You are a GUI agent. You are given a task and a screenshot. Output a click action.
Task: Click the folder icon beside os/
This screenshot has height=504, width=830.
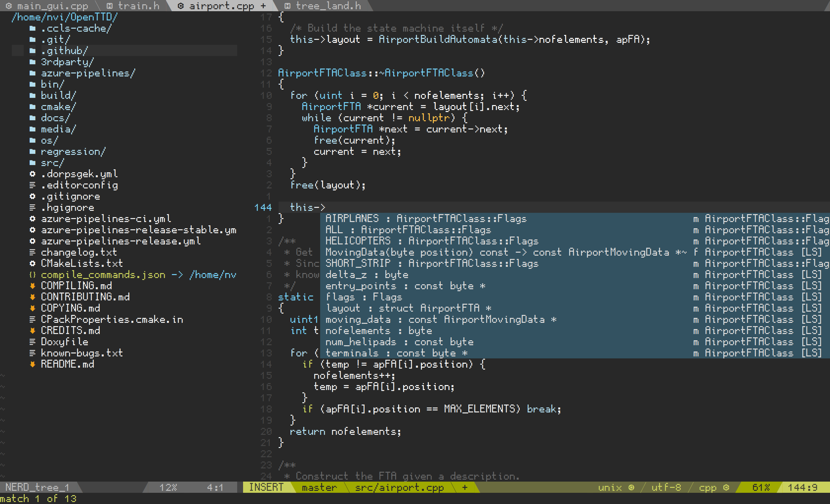32,140
